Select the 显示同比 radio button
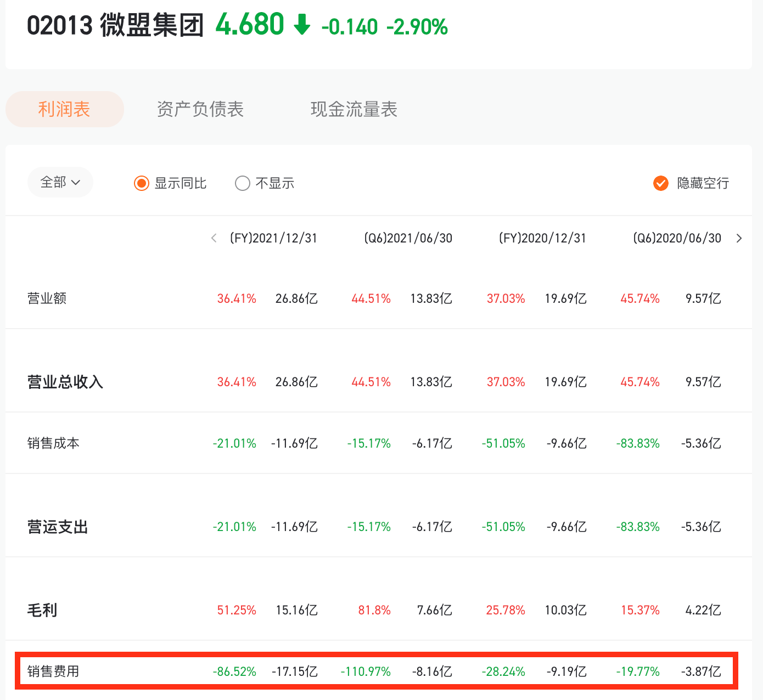Viewport: 763px width, 700px height. (142, 183)
